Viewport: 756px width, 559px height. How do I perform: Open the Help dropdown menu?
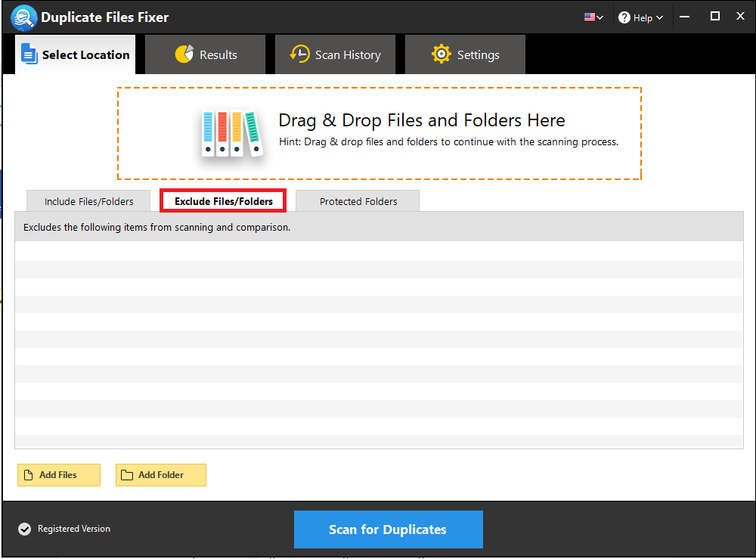641,18
